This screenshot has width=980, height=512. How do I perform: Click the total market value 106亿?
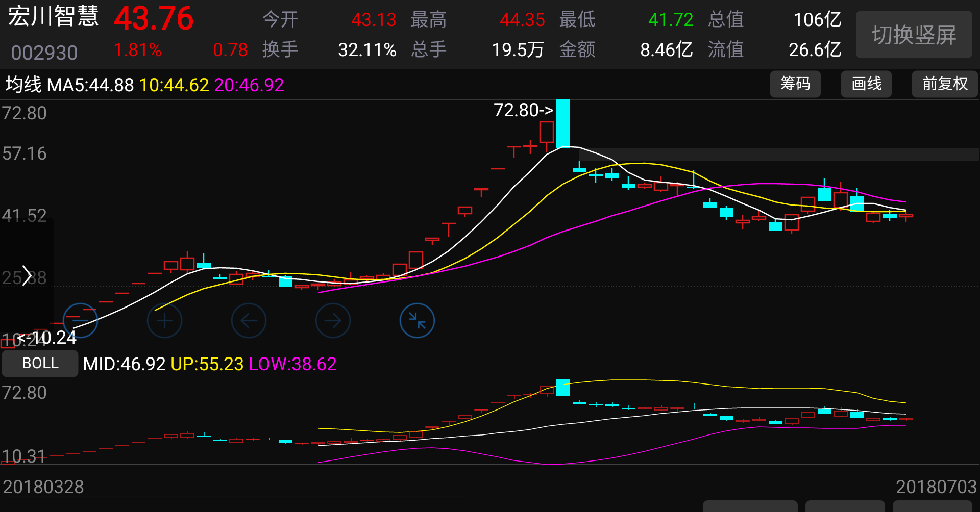pyautogui.click(x=817, y=20)
